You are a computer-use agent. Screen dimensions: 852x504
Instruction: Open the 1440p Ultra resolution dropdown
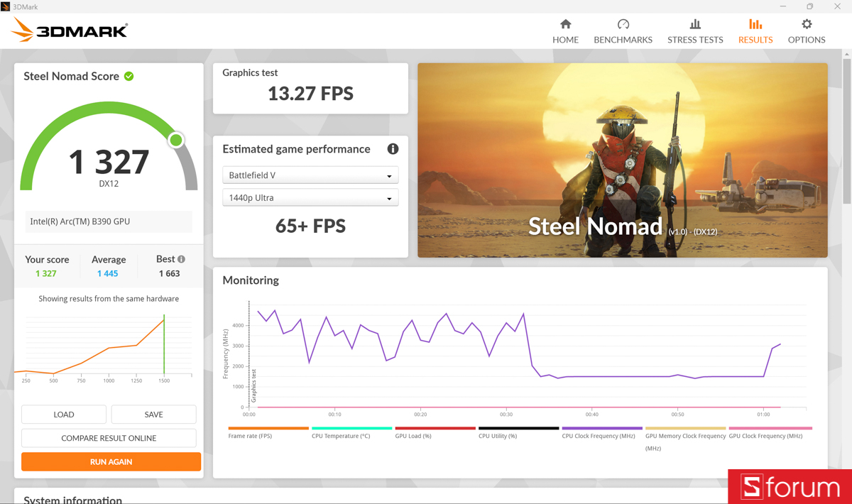pos(310,198)
